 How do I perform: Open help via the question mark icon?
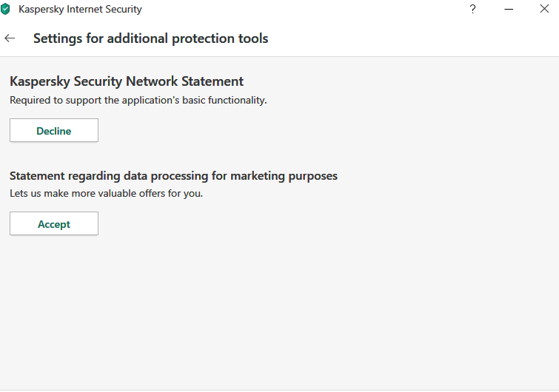point(473,10)
